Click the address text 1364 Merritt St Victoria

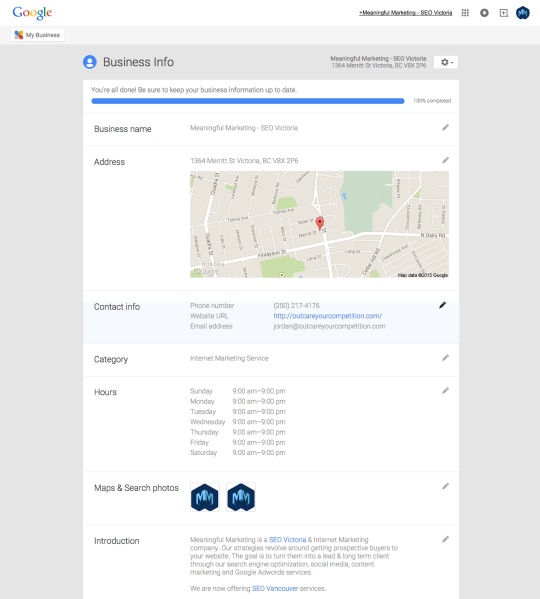[x=244, y=161]
